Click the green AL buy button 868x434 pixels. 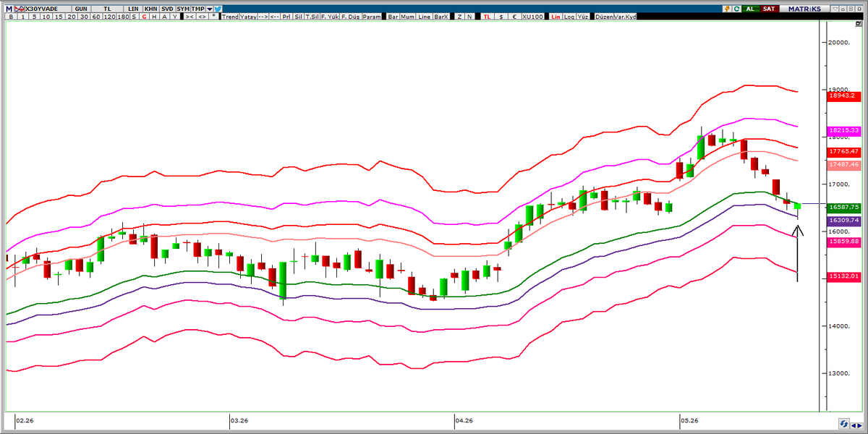[x=749, y=9]
